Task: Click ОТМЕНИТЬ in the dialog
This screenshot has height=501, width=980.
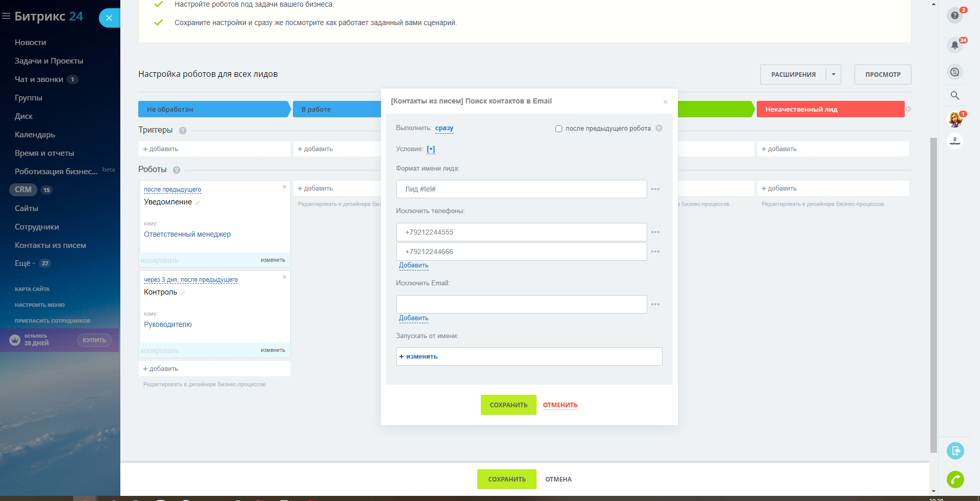Action: tap(560, 405)
